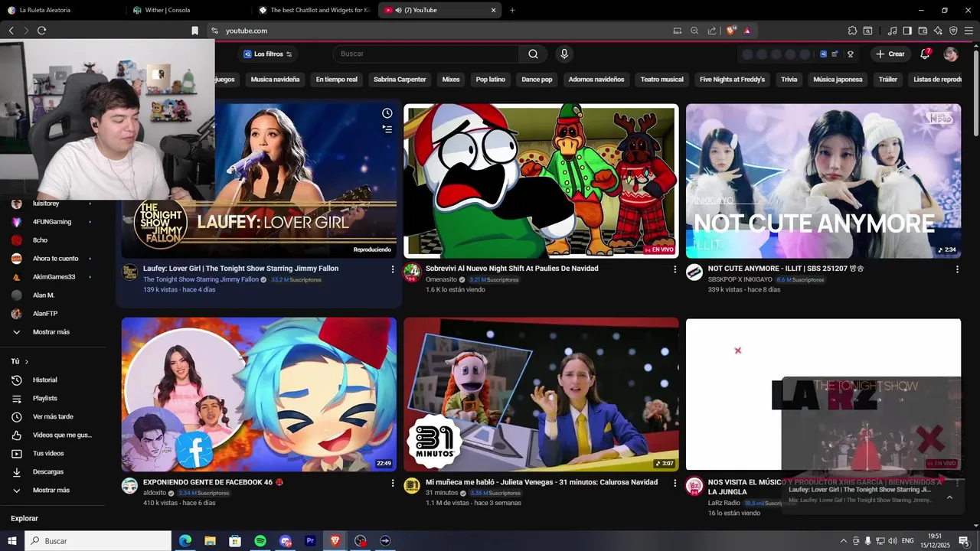The height and width of the screenshot is (551, 980).
Task: Open Adobe Premiere Pro from the taskbar
Action: click(310, 540)
